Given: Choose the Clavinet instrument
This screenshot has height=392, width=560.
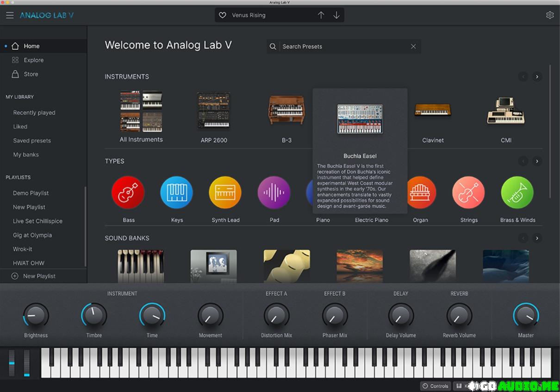Looking at the screenshot, I should 433,122.
